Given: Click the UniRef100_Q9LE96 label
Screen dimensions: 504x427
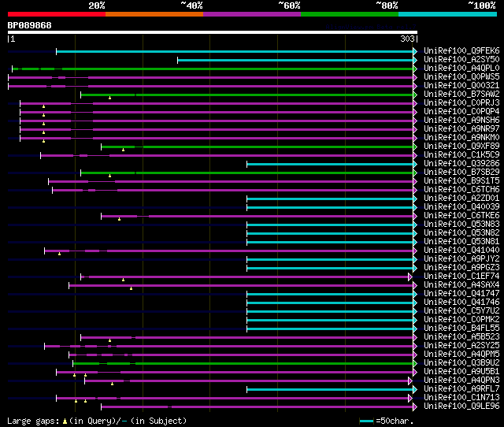Looking at the screenshot, I should [461, 407].
